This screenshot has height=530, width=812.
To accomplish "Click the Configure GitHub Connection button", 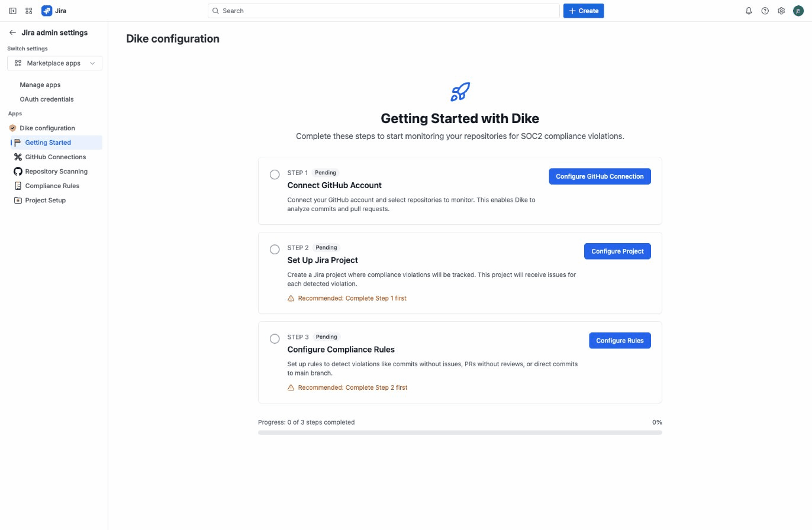I will [600, 176].
